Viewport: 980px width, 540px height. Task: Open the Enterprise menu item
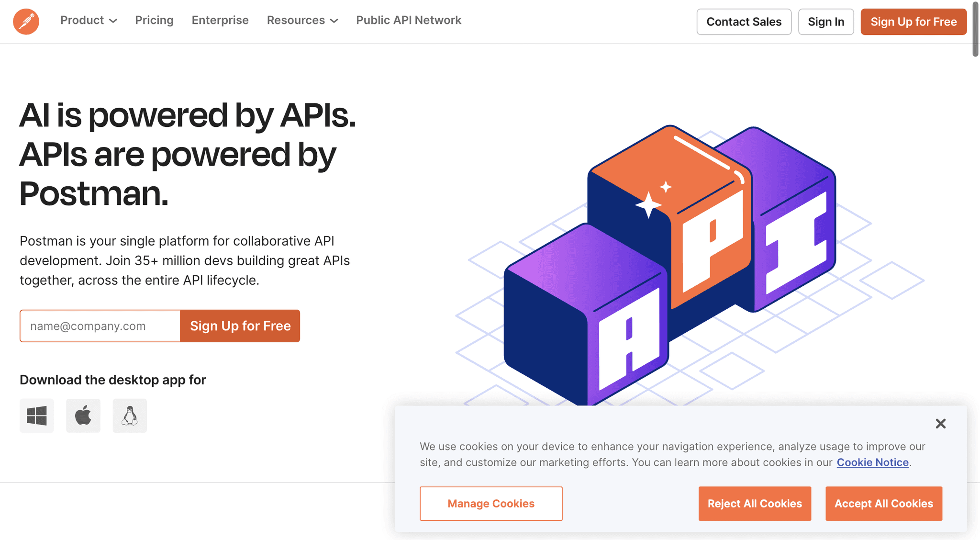[220, 20]
